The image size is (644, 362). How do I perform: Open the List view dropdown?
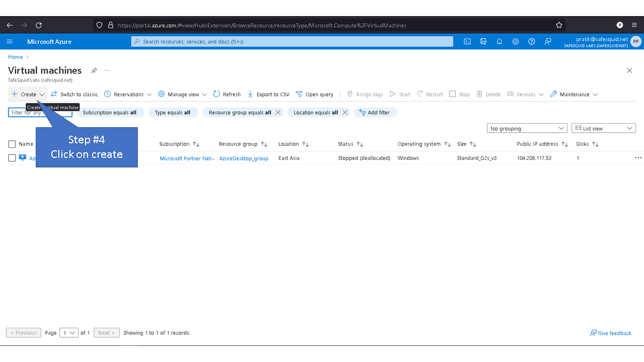(x=603, y=129)
